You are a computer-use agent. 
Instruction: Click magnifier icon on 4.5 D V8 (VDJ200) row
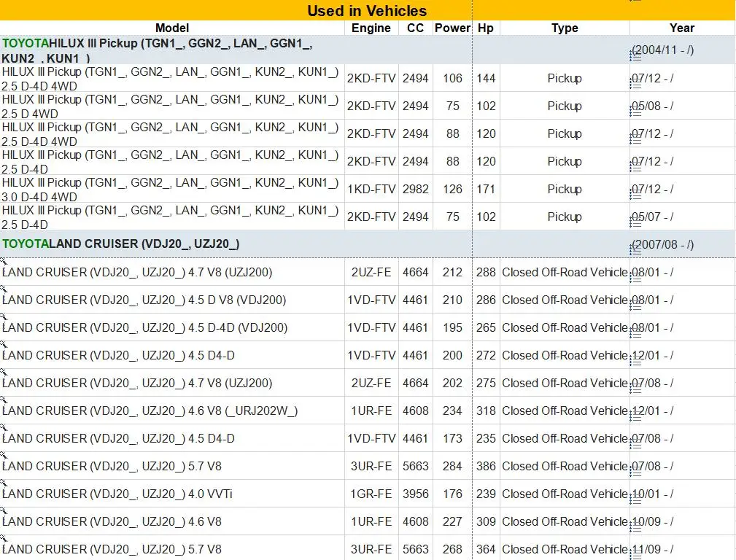tap(4, 289)
